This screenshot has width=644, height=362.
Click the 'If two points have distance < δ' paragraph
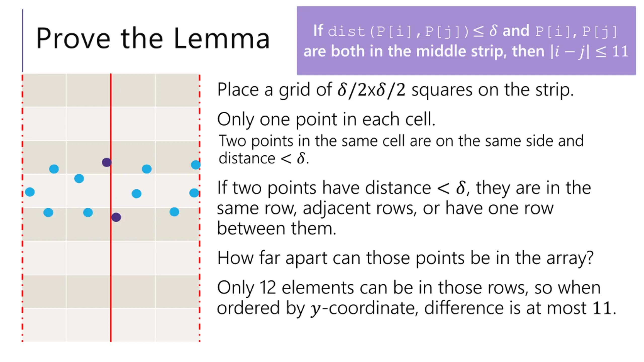tap(404, 208)
